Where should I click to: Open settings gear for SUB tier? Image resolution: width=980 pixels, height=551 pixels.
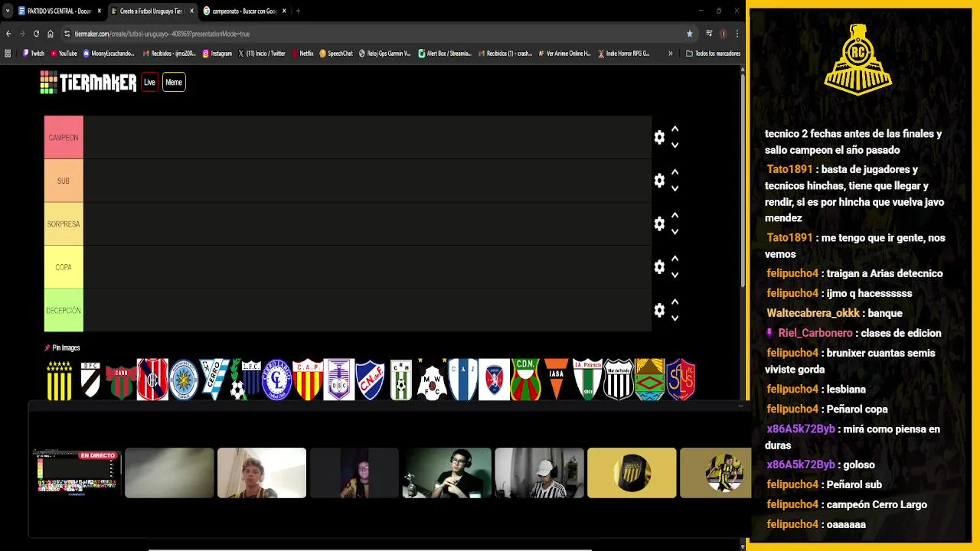pyautogui.click(x=659, y=181)
